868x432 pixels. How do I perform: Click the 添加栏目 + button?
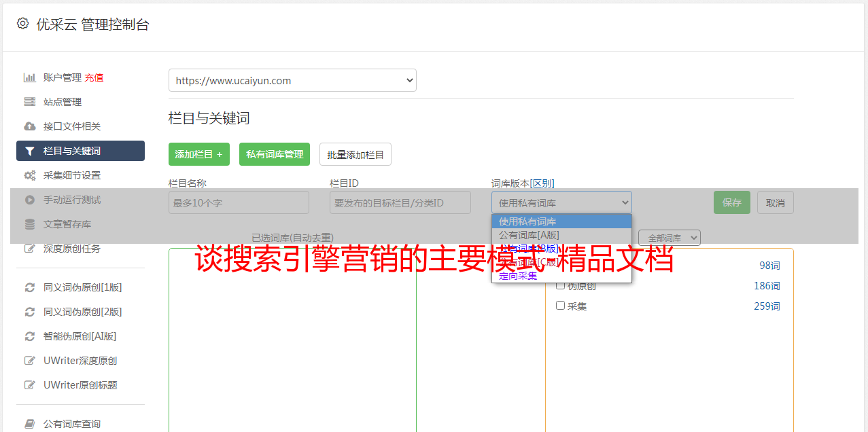(x=199, y=154)
